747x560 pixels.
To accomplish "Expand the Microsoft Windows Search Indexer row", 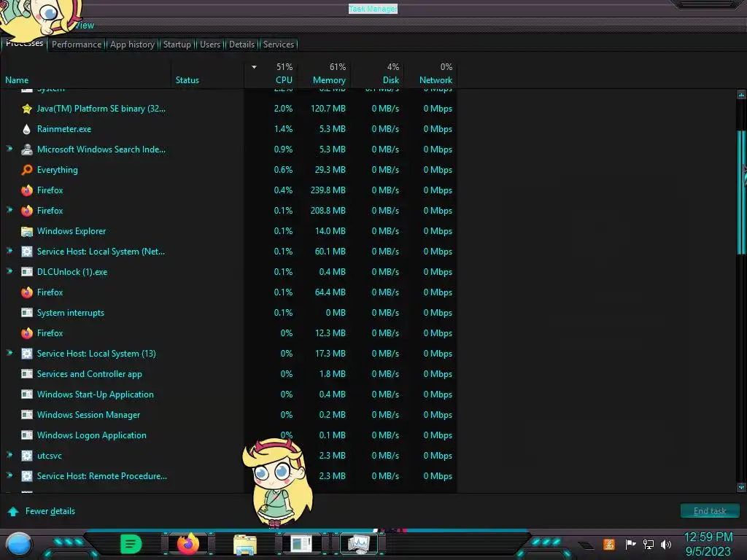I will 9,149.
